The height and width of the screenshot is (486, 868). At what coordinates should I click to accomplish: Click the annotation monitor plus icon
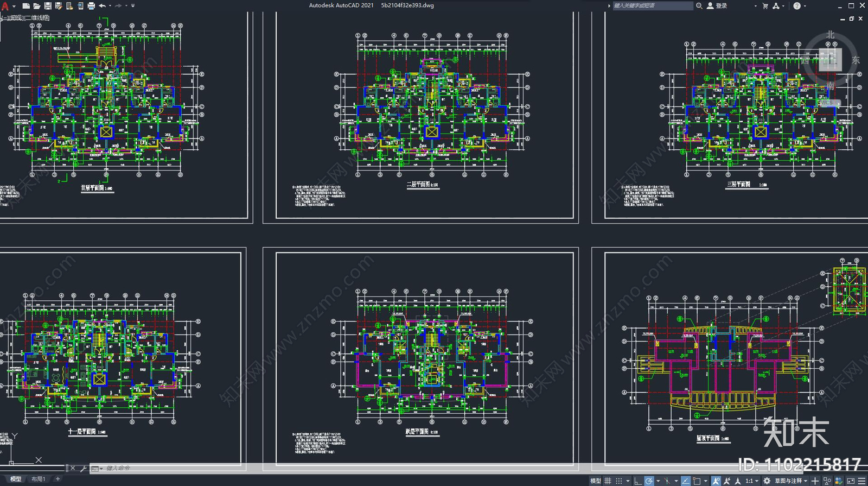coord(815,481)
